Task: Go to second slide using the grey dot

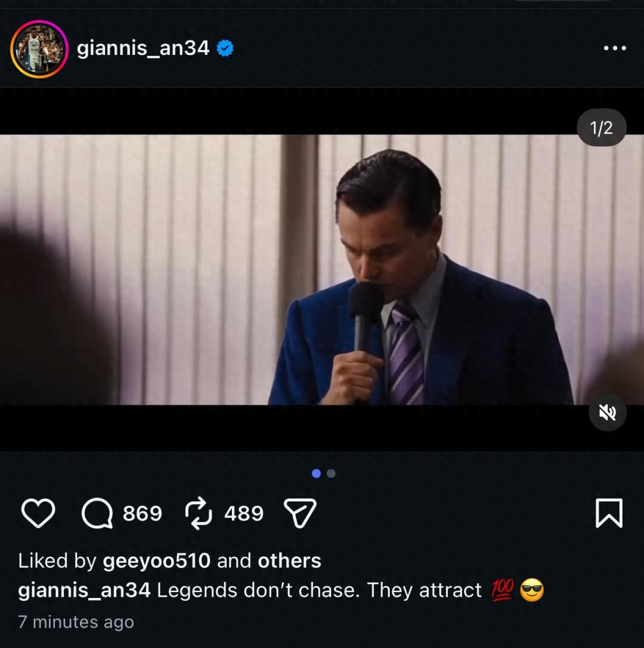Action: [332, 473]
